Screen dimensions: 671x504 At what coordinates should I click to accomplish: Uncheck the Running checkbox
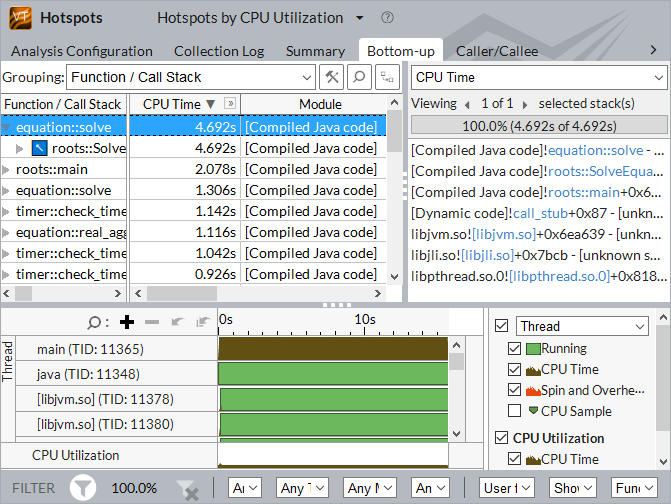(x=514, y=349)
